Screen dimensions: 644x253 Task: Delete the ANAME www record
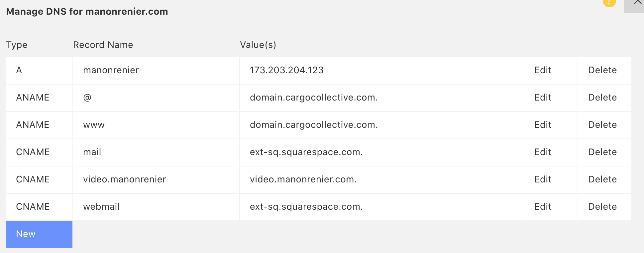pyautogui.click(x=602, y=125)
